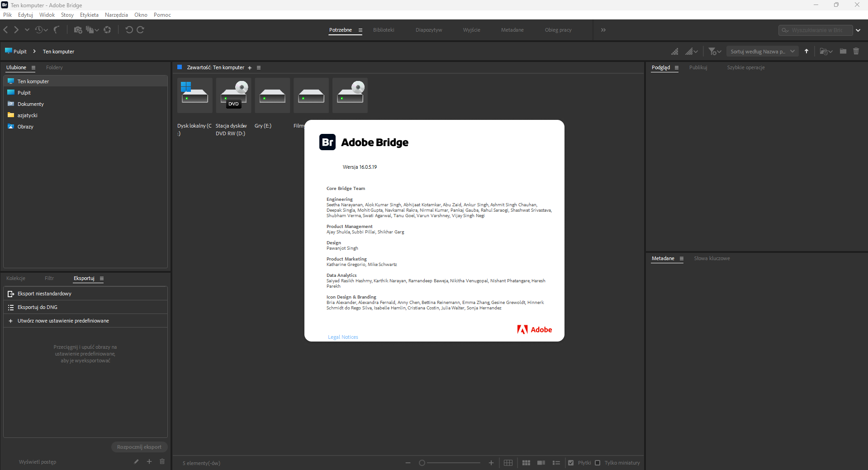Click Utwórz nowe ustawienie predefiniowane
Viewport: 868px width, 470px height.
85,321
